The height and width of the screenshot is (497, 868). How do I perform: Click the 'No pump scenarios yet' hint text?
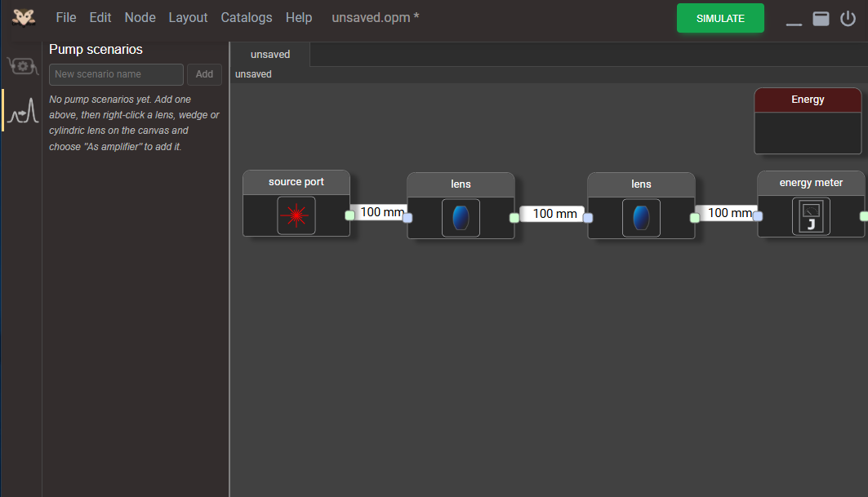click(135, 123)
